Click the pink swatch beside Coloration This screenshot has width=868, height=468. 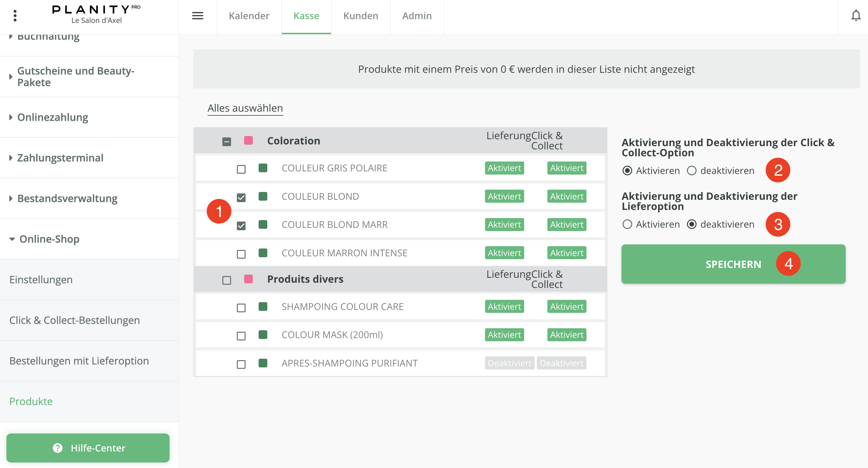click(x=248, y=140)
